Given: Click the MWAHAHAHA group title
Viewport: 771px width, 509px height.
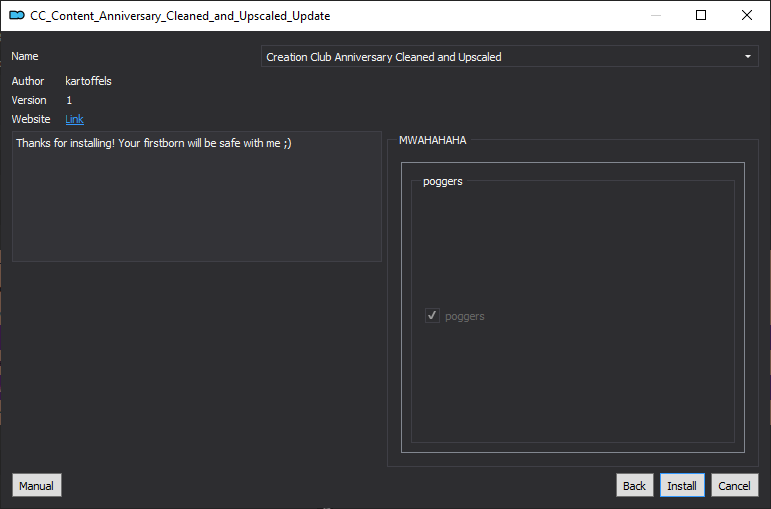Looking at the screenshot, I should click(x=433, y=140).
